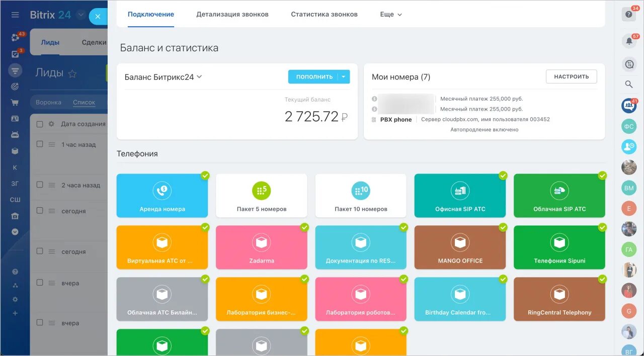Open the ФС user avatar in right sidebar
The height and width of the screenshot is (356, 644).
629,127
